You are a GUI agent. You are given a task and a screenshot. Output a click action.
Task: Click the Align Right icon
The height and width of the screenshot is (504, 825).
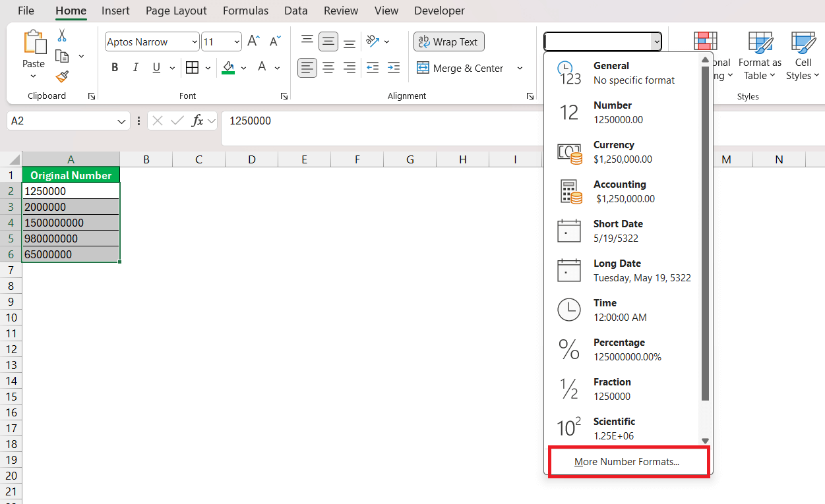pyautogui.click(x=350, y=68)
